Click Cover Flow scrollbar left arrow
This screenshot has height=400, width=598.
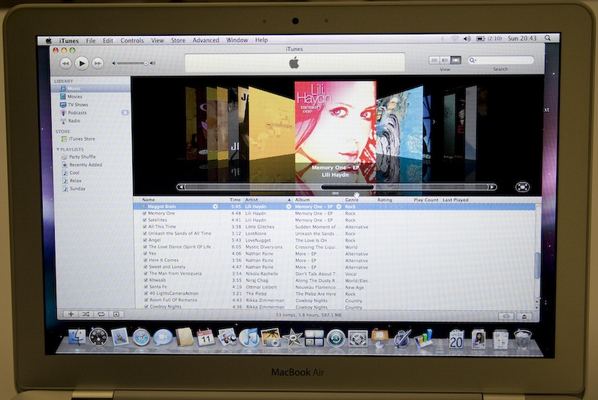(x=182, y=187)
